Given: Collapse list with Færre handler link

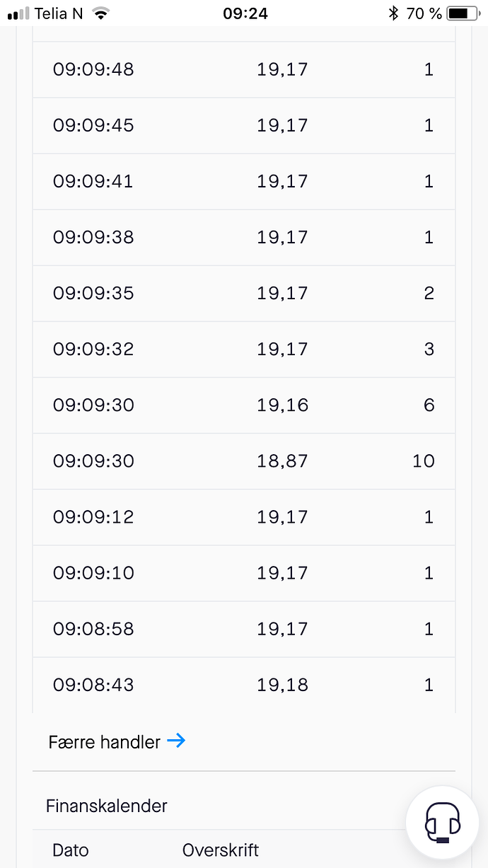Looking at the screenshot, I should click(117, 741).
